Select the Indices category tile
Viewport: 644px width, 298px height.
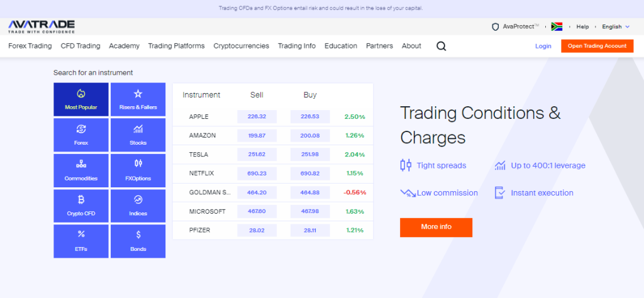pyautogui.click(x=138, y=206)
